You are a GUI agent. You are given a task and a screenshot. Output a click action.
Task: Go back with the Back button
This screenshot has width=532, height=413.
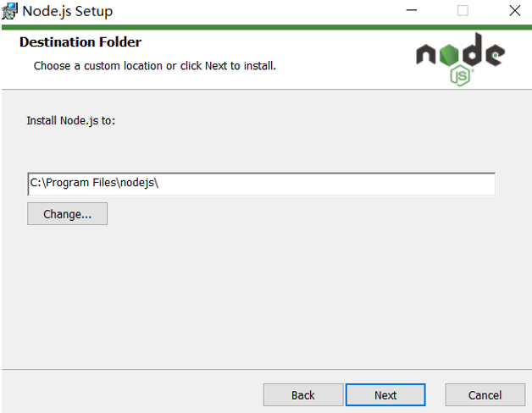(303, 394)
